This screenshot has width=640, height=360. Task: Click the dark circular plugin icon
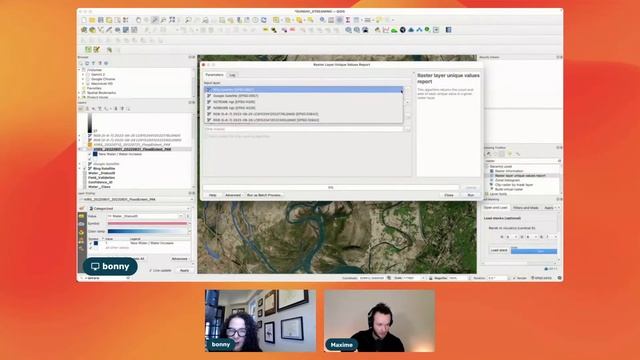(x=402, y=30)
